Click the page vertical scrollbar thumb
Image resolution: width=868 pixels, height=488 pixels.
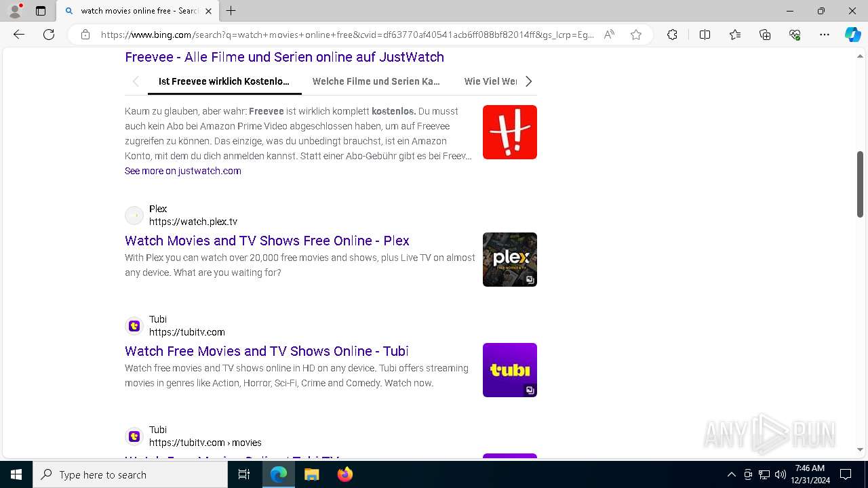860,184
